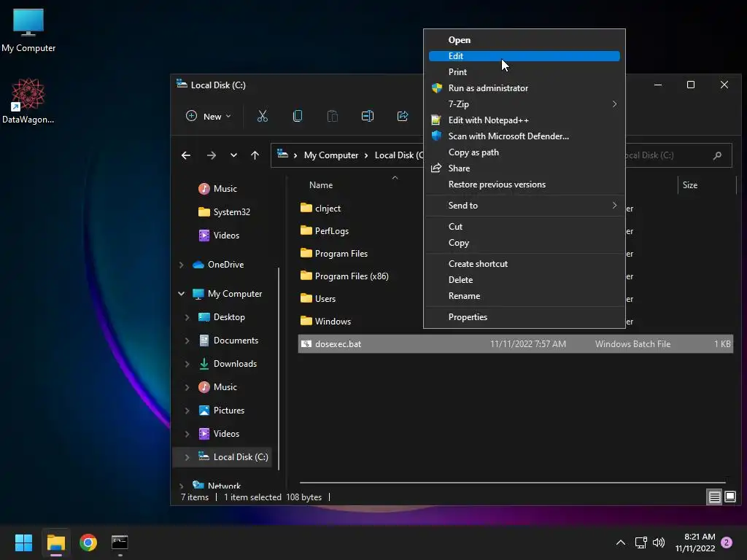Choose Share in the context menu

pos(524,168)
